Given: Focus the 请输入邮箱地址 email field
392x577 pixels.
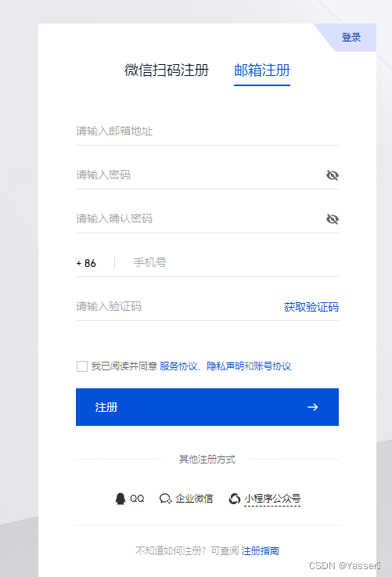Looking at the screenshot, I should 207,131.
